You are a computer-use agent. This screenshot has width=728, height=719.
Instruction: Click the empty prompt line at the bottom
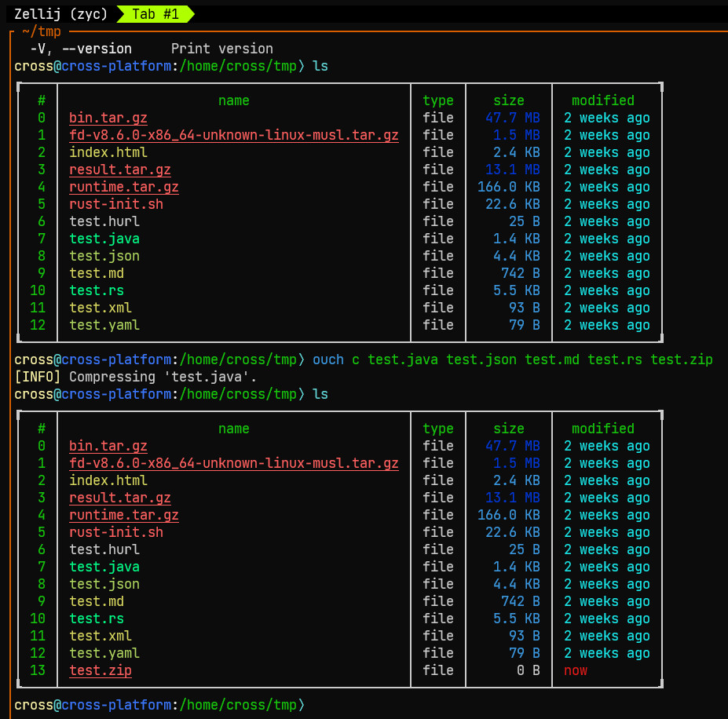pos(159,705)
